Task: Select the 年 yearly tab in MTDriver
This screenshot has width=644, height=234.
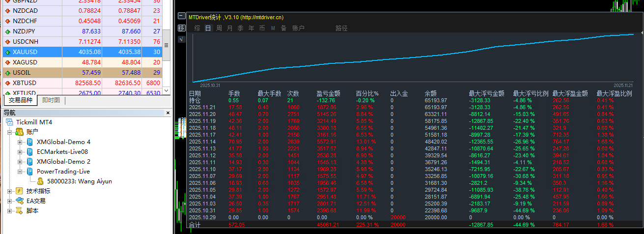Action: pos(251,28)
